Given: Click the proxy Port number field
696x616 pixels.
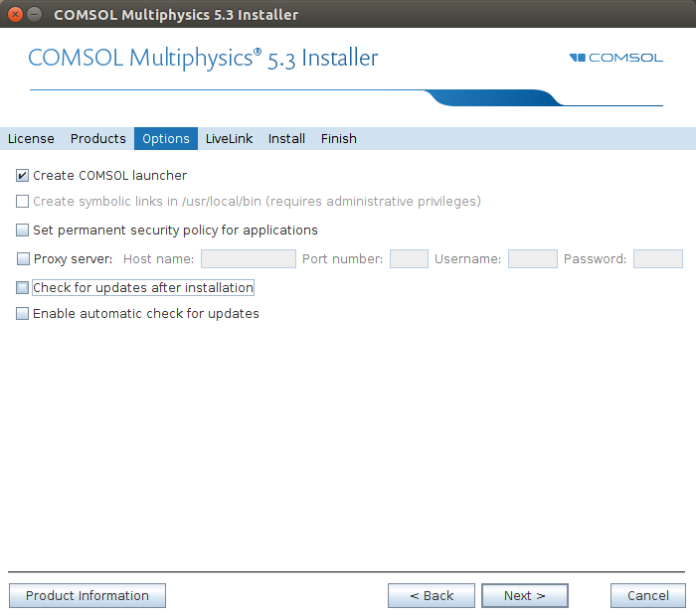Looking at the screenshot, I should tap(409, 259).
